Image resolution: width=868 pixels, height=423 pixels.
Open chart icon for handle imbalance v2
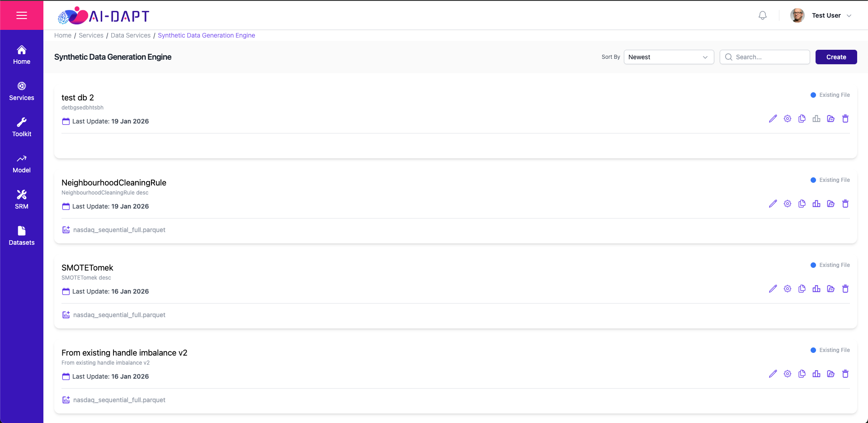tap(816, 374)
